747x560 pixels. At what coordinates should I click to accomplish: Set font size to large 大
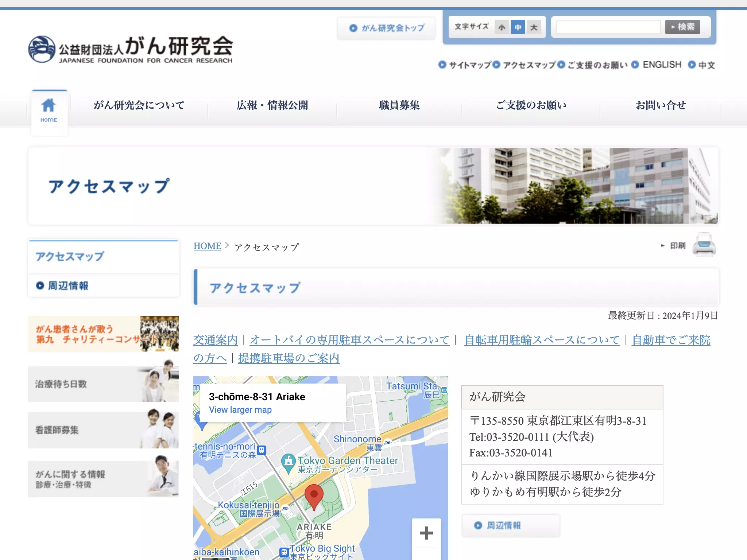click(x=534, y=27)
